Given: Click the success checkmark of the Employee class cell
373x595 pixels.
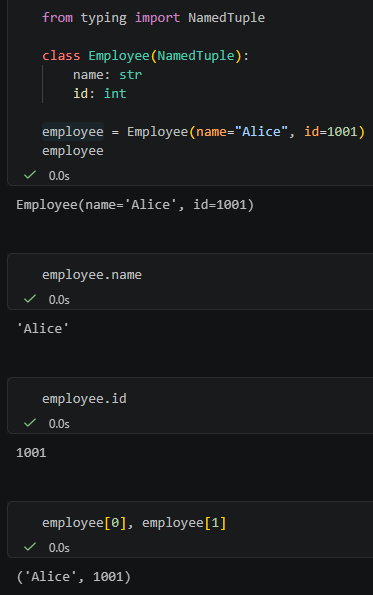Looking at the screenshot, I should (x=30, y=175).
